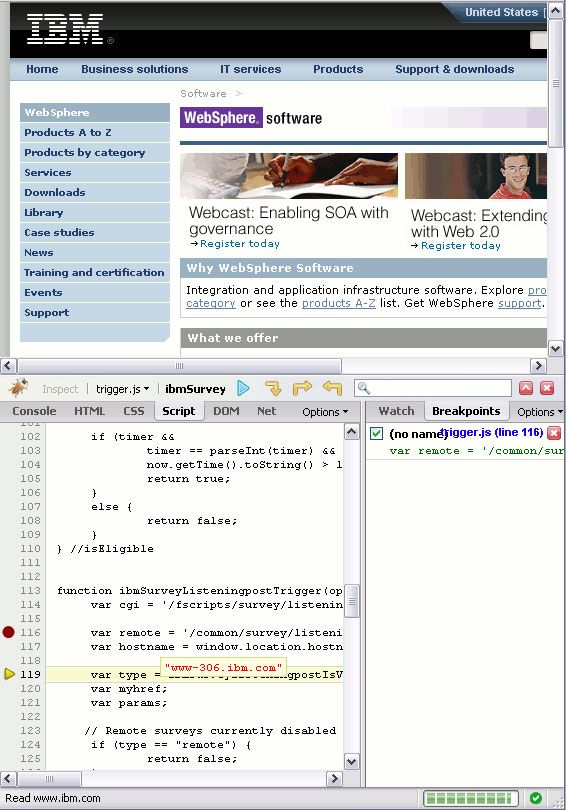The image size is (566, 810).
Task: Open Products navigation item
Action: click(338, 69)
